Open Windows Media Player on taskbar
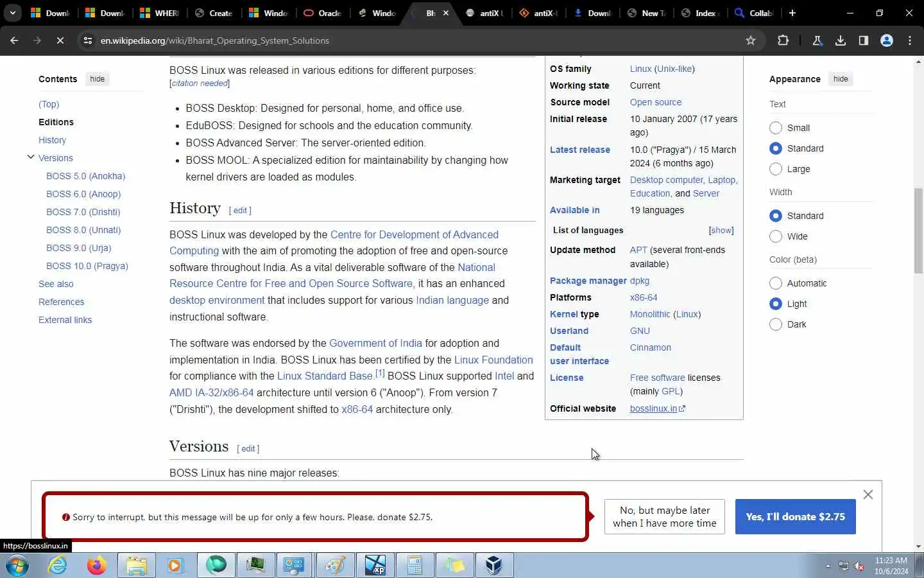This screenshot has width=924, height=578. (x=175, y=565)
